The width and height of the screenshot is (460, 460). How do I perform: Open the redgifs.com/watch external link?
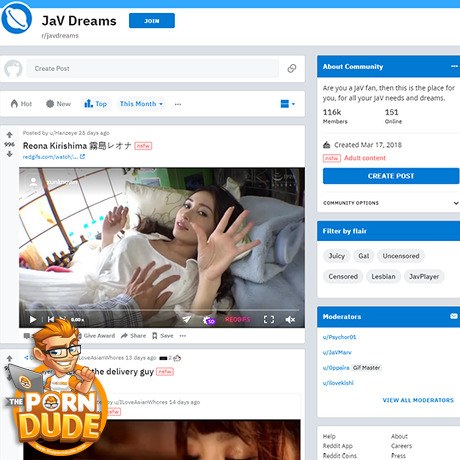tap(54, 157)
